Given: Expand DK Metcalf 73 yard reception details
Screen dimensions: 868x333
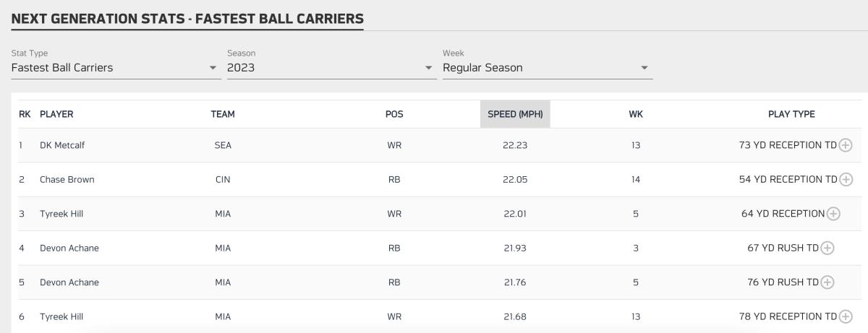Looking at the screenshot, I should click(x=845, y=145).
